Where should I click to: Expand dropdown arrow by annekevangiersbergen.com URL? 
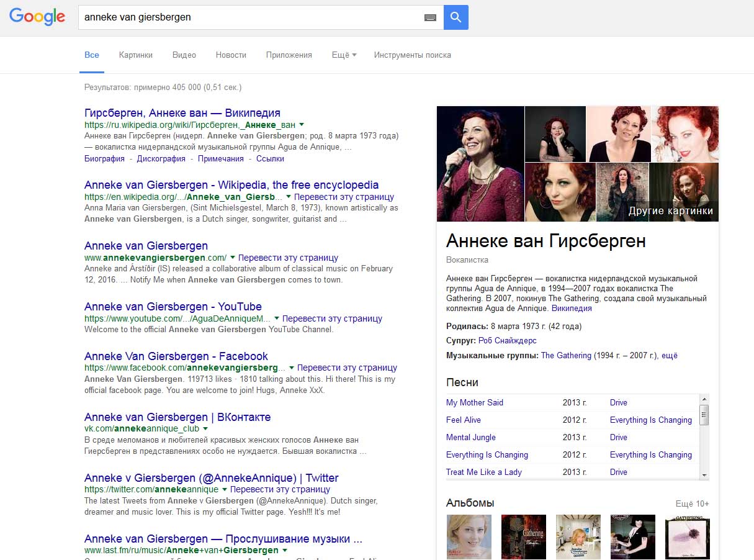coord(233,257)
